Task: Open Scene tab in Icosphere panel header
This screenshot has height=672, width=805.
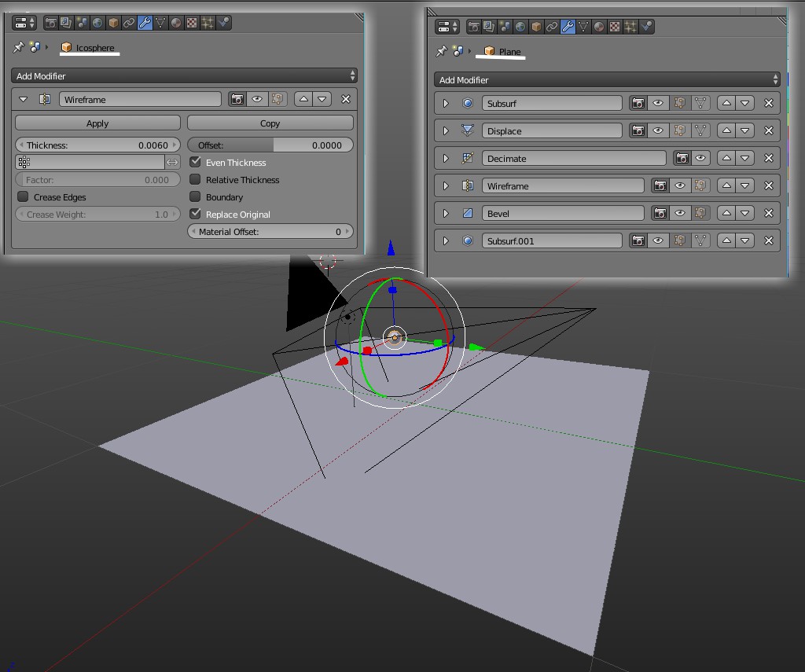Action: [82, 23]
